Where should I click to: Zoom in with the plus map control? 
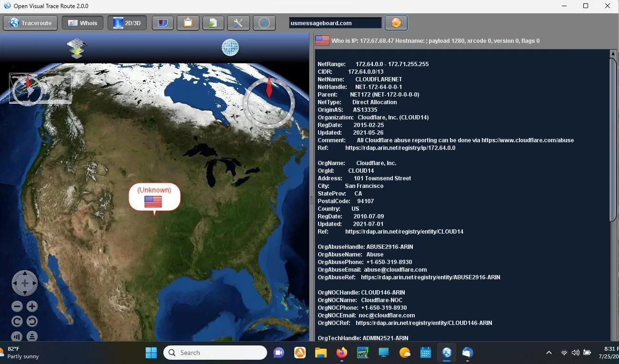tap(32, 306)
